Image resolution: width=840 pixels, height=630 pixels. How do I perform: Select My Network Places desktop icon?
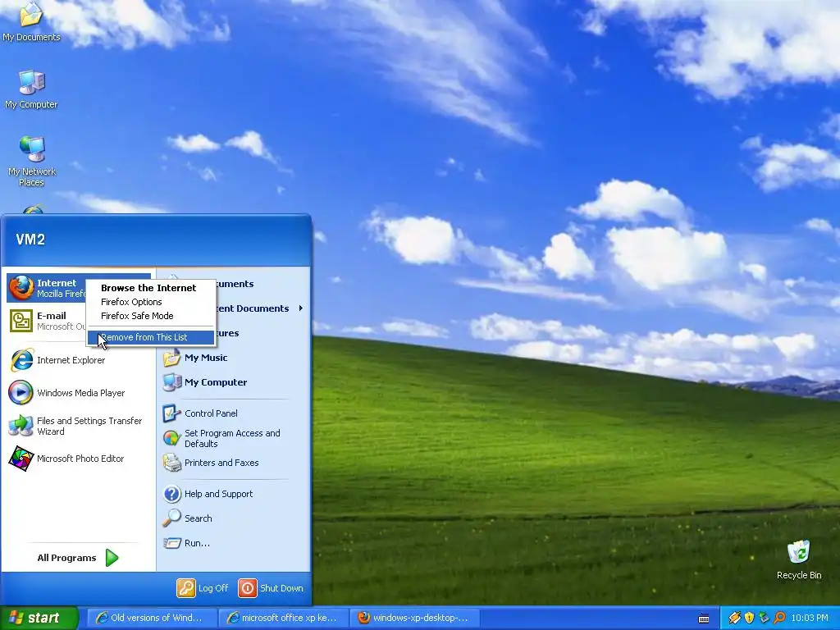(x=32, y=162)
